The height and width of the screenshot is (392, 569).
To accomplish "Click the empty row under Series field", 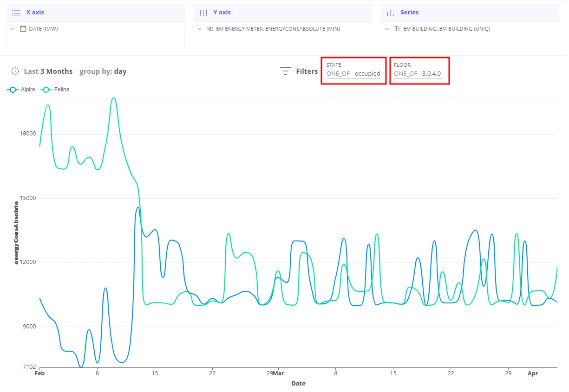I will [470, 42].
